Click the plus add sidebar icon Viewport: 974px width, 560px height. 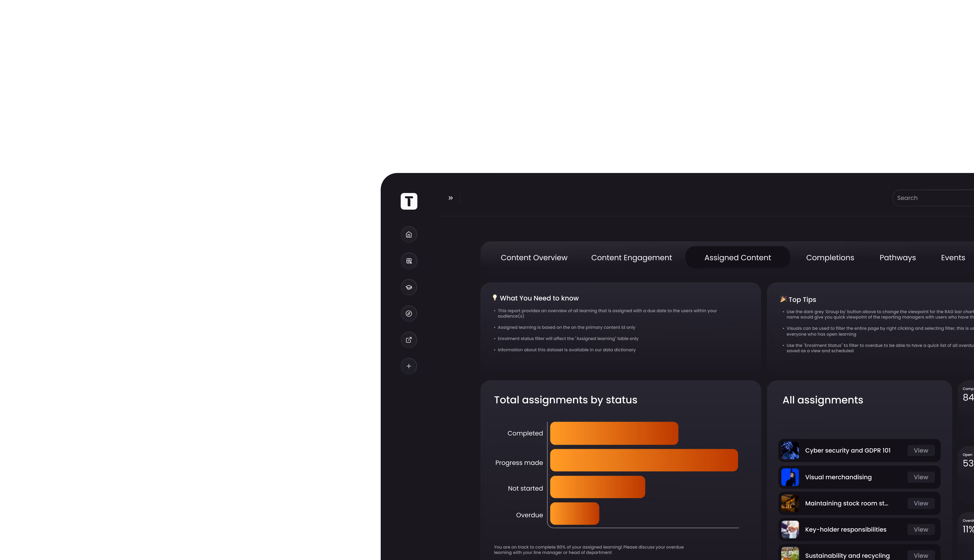[409, 366]
